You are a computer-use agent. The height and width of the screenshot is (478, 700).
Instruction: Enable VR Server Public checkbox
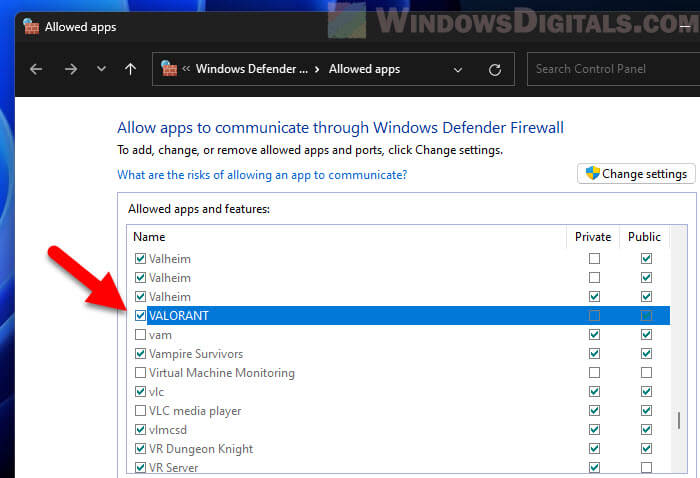point(646,467)
